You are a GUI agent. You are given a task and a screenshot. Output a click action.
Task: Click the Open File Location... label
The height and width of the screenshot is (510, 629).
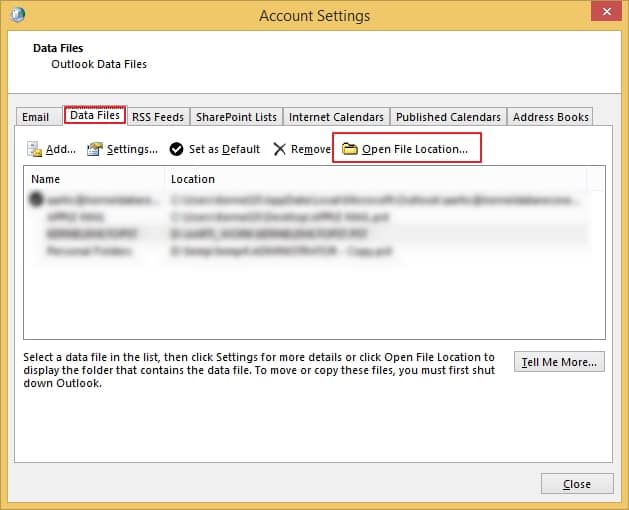pyautogui.click(x=415, y=149)
